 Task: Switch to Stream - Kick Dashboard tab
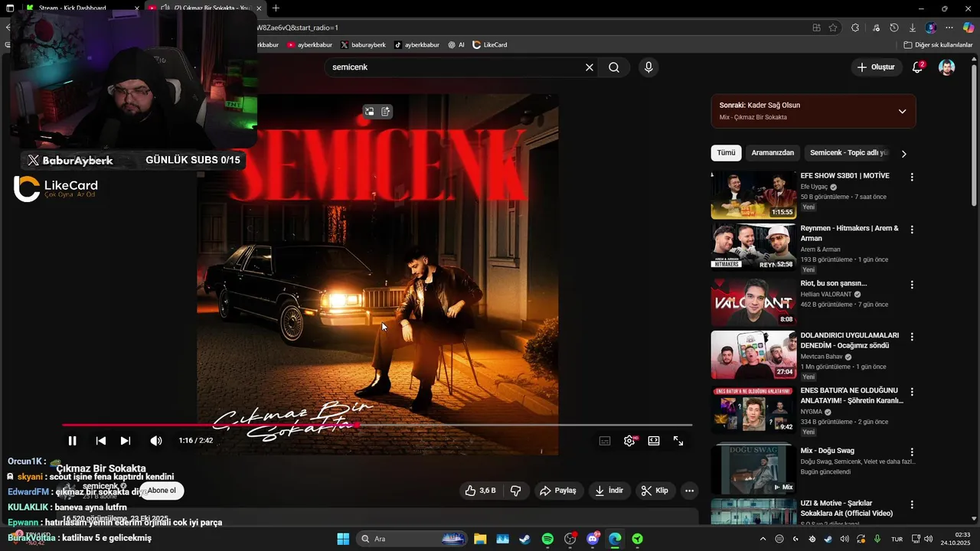pos(77,8)
